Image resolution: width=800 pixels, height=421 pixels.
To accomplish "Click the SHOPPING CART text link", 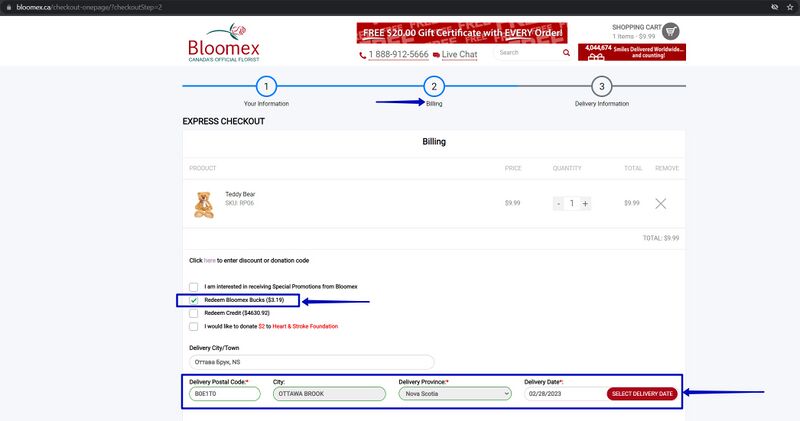I will point(637,27).
